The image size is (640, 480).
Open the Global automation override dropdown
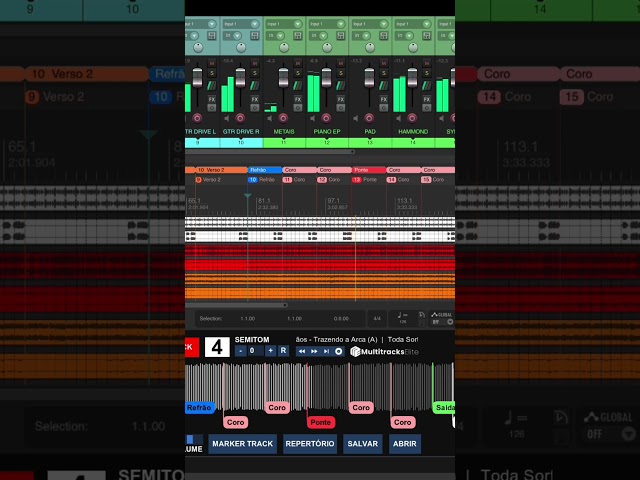[450, 322]
